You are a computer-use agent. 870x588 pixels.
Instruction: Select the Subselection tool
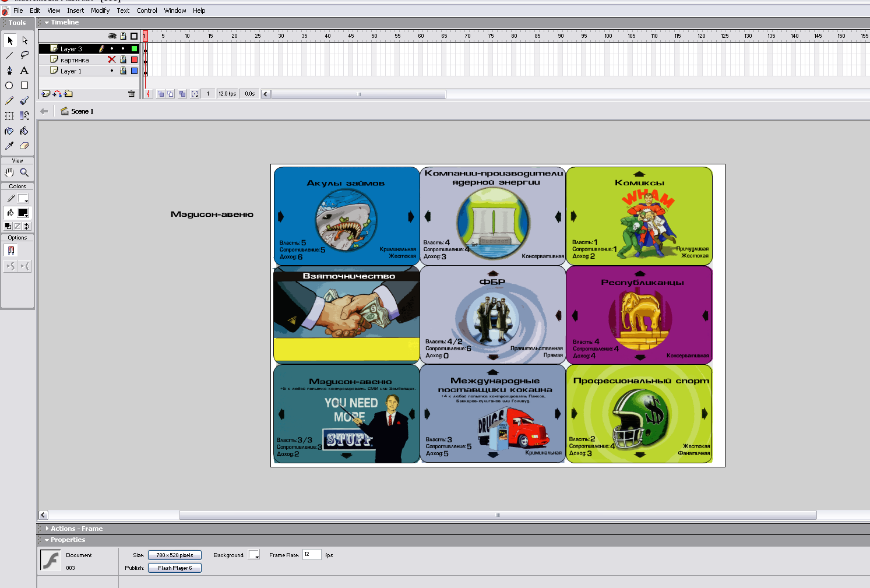point(24,40)
